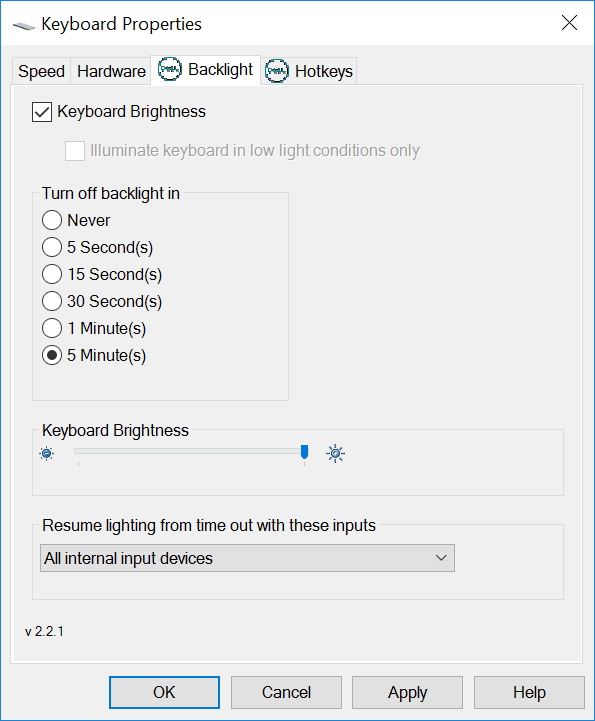
Task: Click the Dell icon on Hotkeys tab
Action: pos(276,71)
